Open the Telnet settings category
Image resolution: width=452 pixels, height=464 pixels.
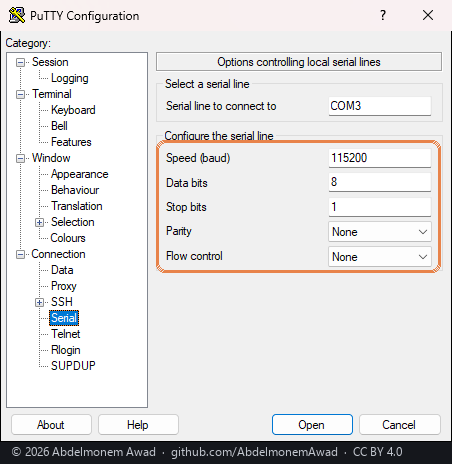tap(66, 334)
